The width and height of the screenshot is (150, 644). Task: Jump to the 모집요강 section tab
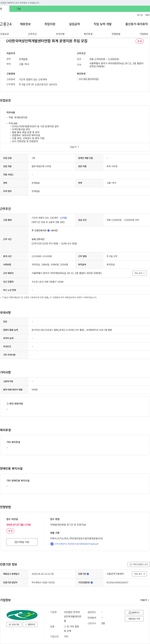(x=5, y=34)
